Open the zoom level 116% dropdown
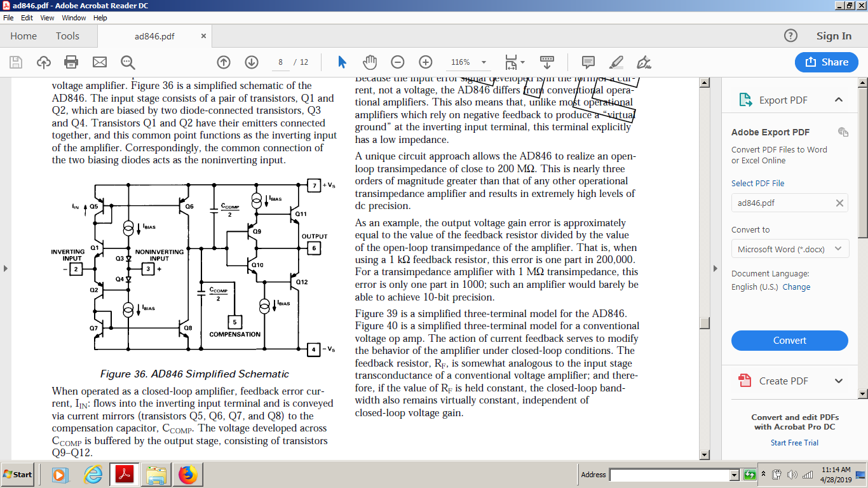This screenshot has height=488, width=868. (484, 62)
